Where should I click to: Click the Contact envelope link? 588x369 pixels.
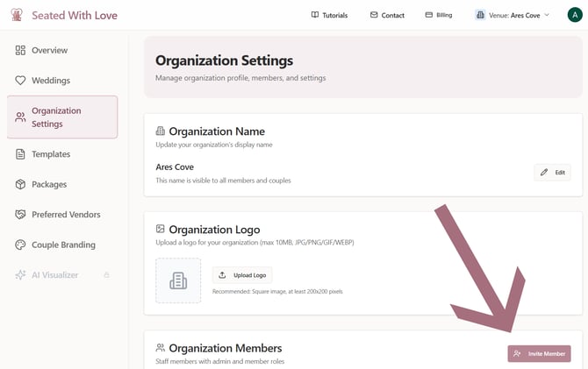[387, 15]
